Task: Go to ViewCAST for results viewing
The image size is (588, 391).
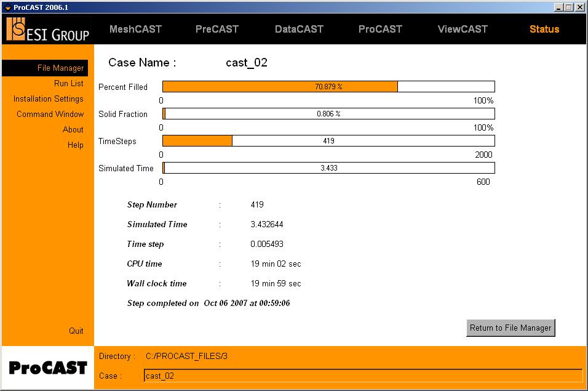Action: (462, 28)
